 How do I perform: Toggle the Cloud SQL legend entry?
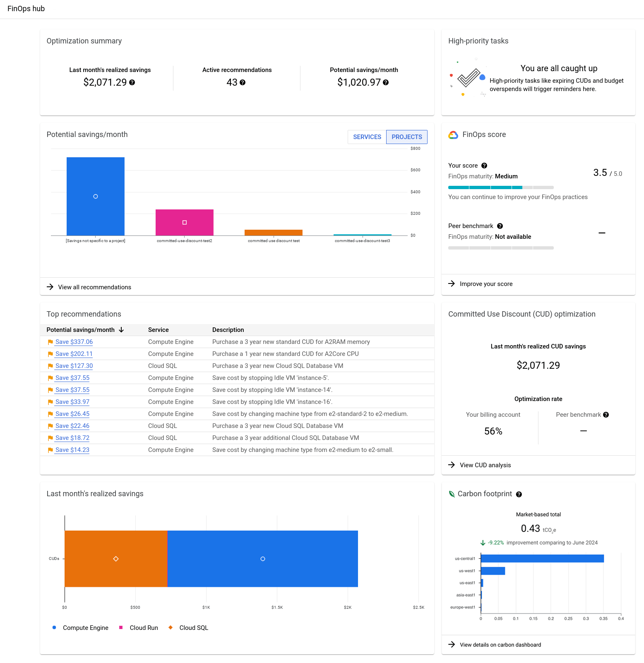(x=188, y=628)
